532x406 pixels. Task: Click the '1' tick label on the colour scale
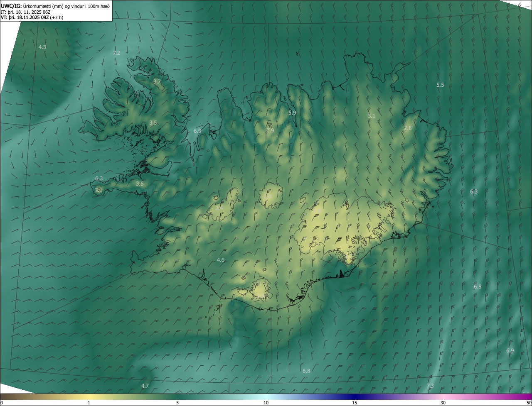coord(89,403)
